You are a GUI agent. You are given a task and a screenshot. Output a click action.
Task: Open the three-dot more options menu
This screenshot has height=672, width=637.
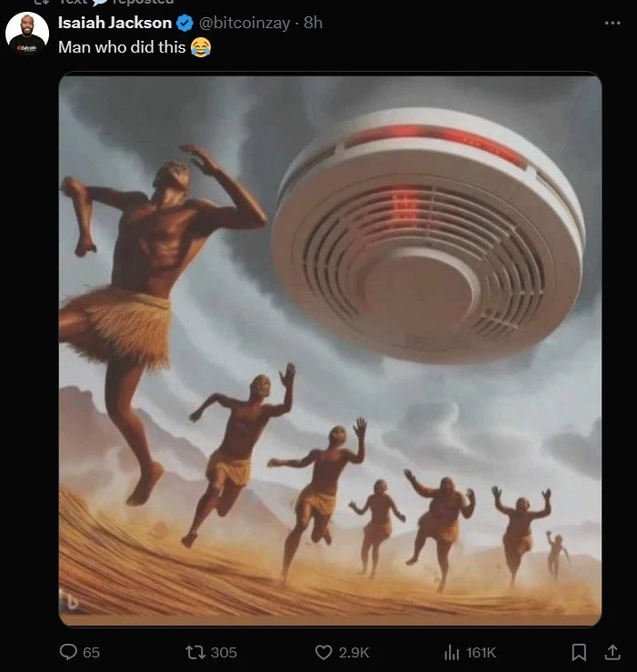(612, 23)
